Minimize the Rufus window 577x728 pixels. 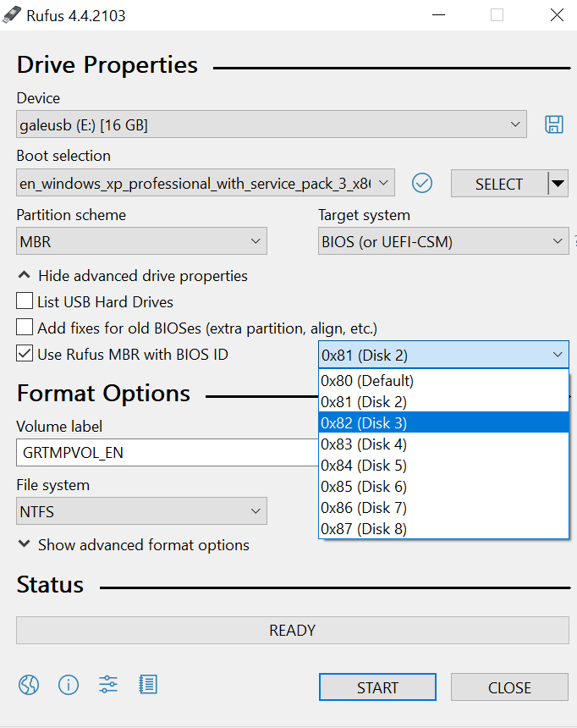(x=438, y=15)
